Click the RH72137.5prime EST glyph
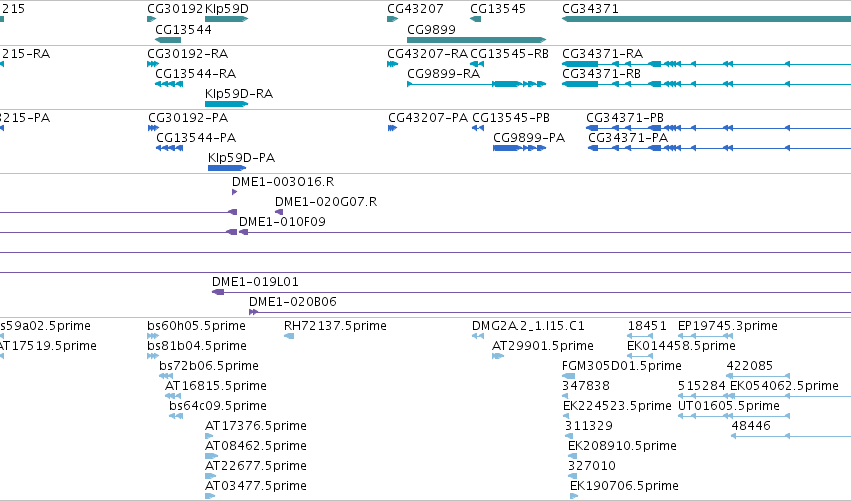 click(289, 336)
